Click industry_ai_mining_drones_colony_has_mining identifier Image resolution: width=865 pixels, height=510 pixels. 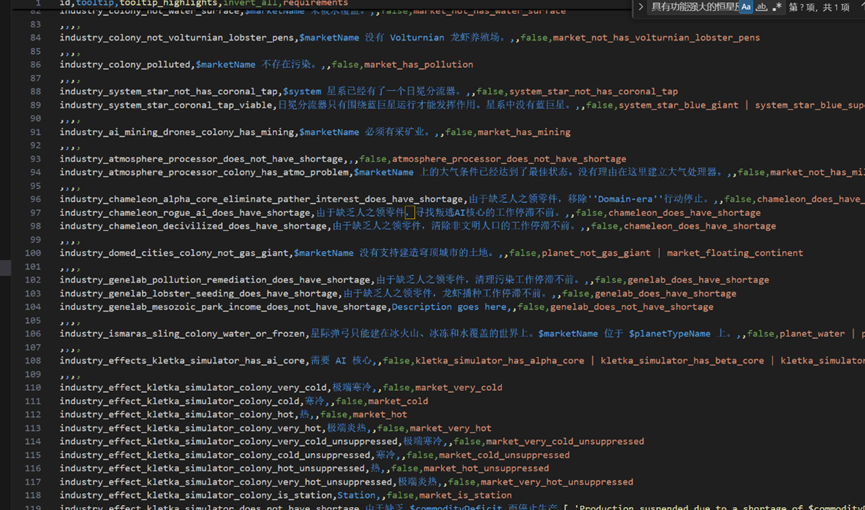(x=177, y=132)
